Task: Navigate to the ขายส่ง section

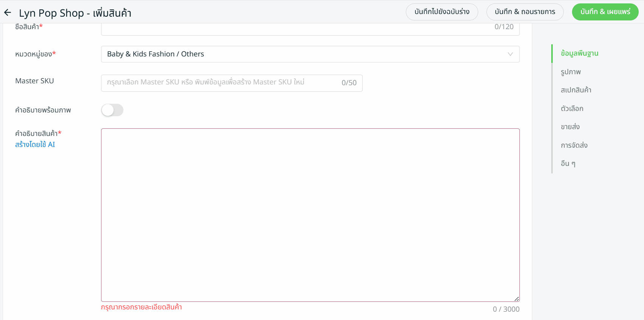Action: point(570,127)
